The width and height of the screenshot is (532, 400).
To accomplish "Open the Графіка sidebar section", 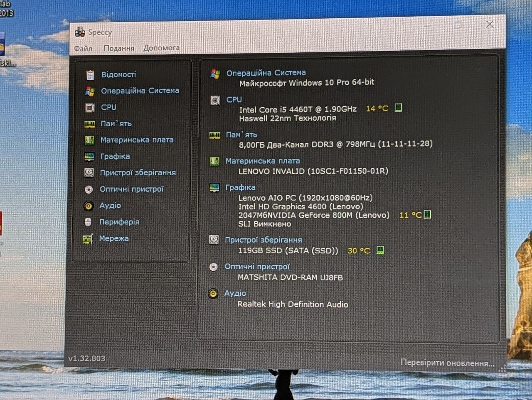I will click(x=115, y=156).
